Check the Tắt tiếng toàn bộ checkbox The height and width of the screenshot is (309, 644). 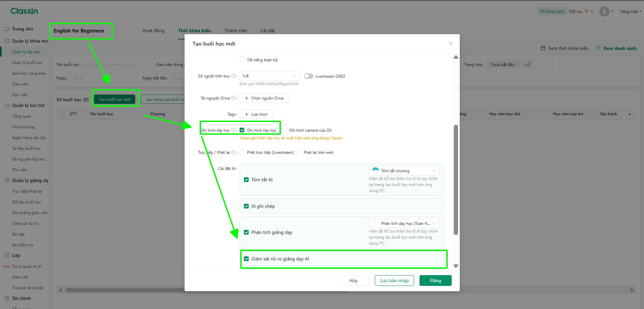point(242,60)
